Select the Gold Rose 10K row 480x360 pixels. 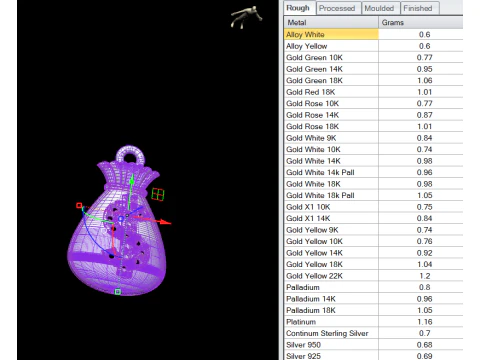pyautogui.click(x=374, y=103)
